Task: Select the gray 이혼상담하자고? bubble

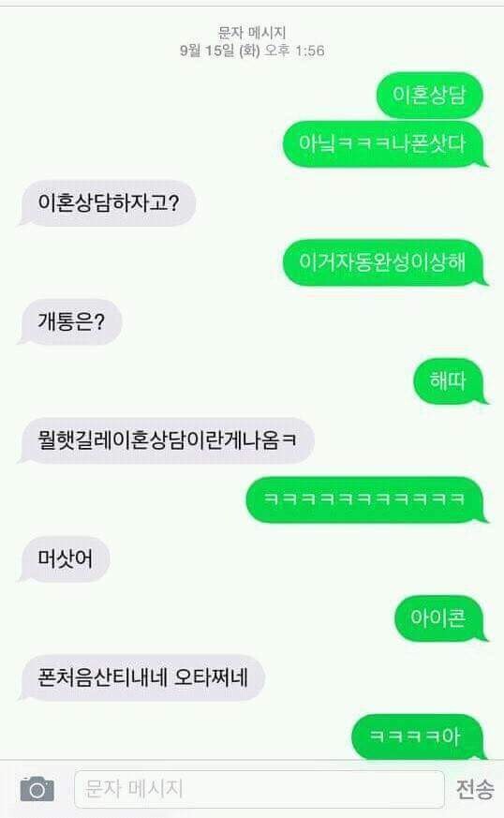Action: 108,203
